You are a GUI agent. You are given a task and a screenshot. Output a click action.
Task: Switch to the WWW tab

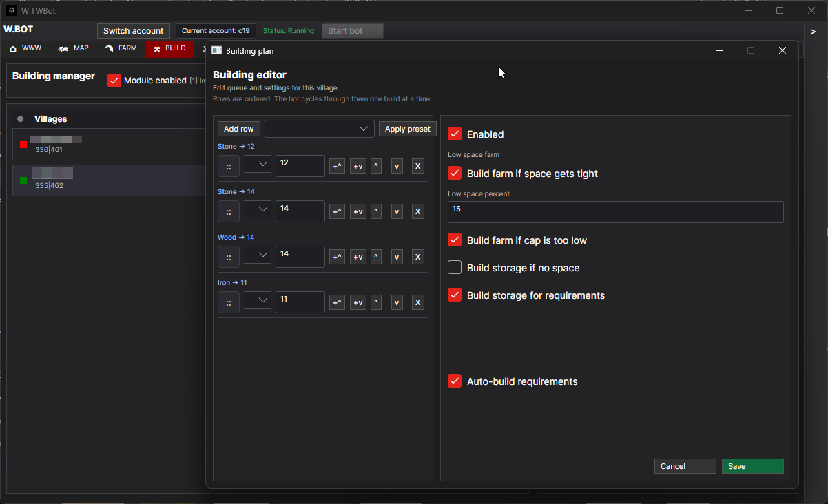coord(25,48)
